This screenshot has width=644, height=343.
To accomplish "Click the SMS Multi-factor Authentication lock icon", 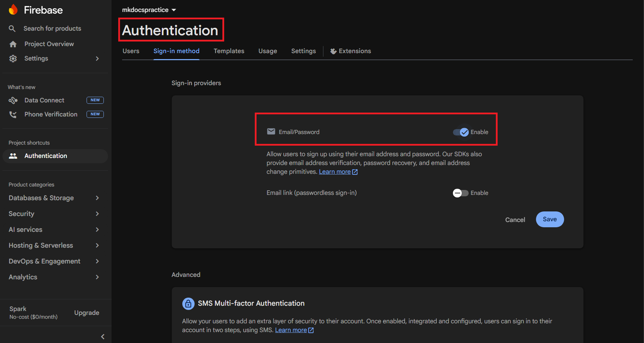I will tap(188, 303).
